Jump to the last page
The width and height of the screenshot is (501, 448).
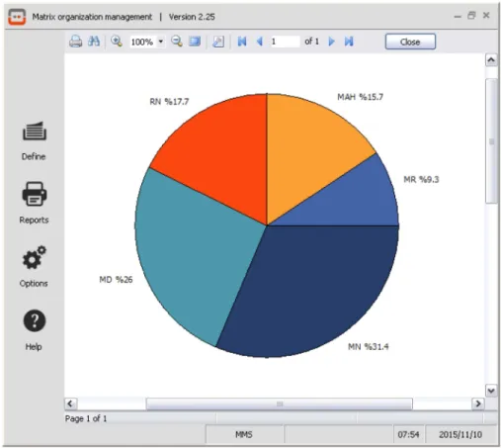pos(349,42)
